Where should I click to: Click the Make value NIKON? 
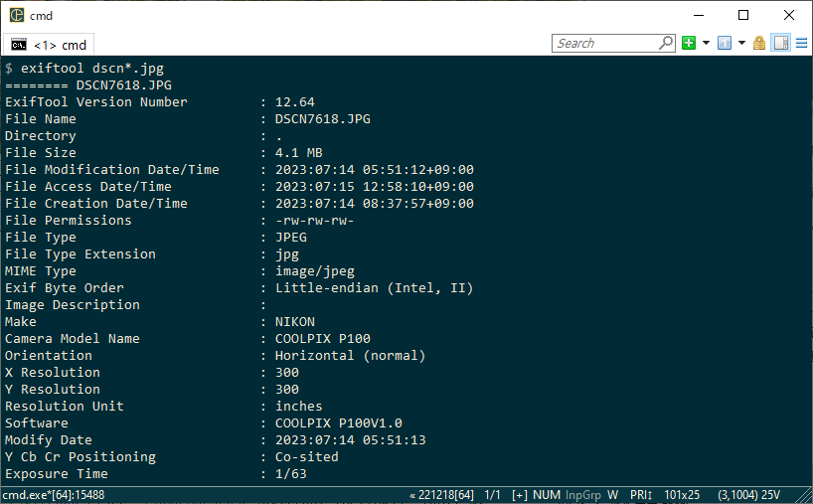pos(295,322)
